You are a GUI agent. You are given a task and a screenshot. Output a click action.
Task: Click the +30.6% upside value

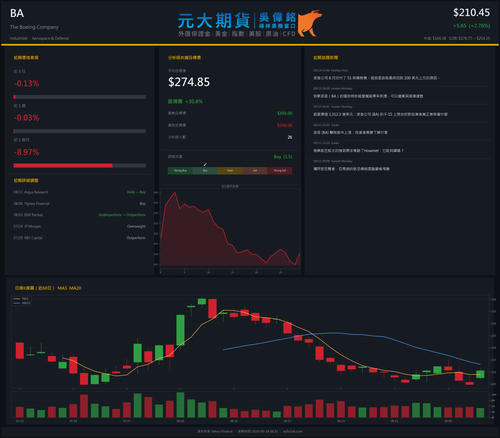tap(194, 101)
